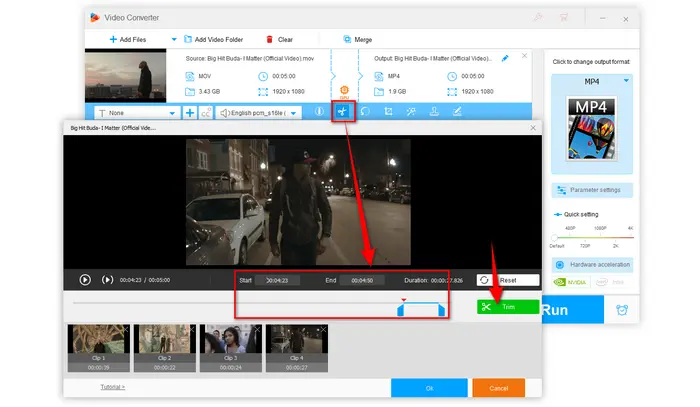The height and width of the screenshot is (407, 700).
Task: Click the output size 1.9 GB text
Action: [397, 91]
